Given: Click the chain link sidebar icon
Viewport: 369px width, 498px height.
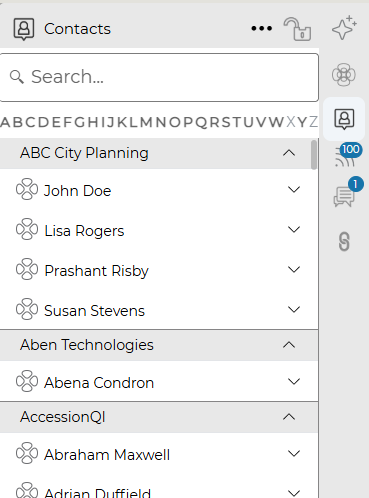Looking at the screenshot, I should click(344, 242).
